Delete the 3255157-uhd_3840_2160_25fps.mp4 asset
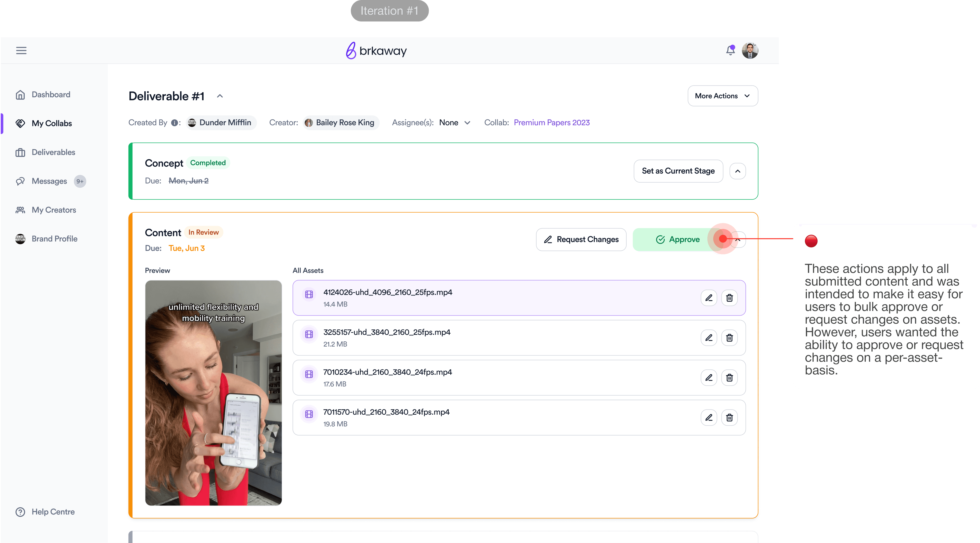This screenshot has width=980, height=543. point(729,338)
